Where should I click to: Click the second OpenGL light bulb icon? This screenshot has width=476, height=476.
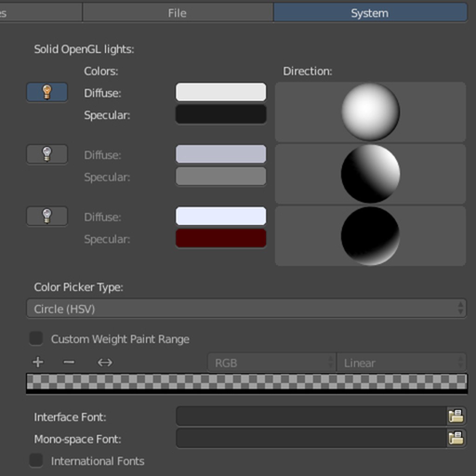[x=46, y=154]
